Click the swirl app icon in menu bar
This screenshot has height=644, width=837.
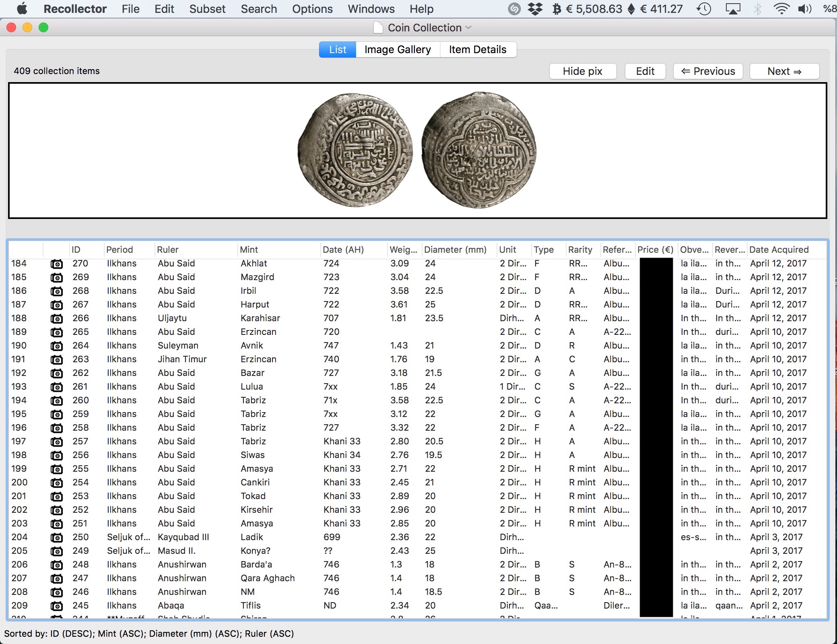tap(514, 9)
